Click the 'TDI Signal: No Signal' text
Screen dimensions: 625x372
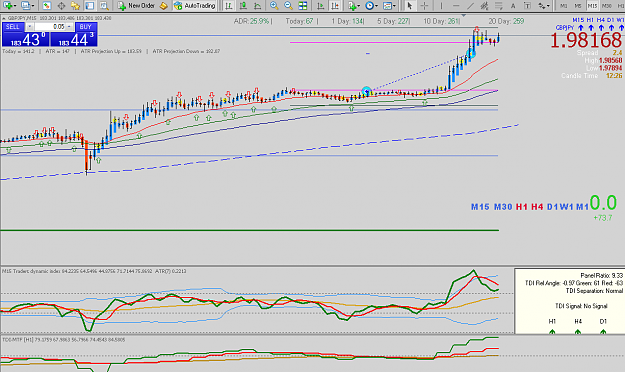[x=581, y=306]
